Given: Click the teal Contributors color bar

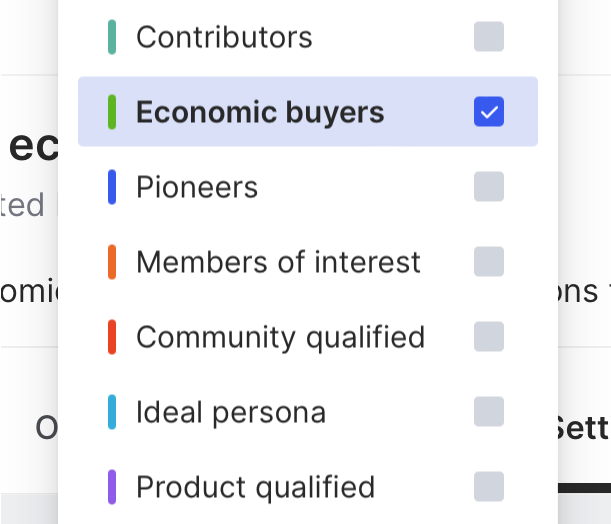Looking at the screenshot, I should 112,37.
